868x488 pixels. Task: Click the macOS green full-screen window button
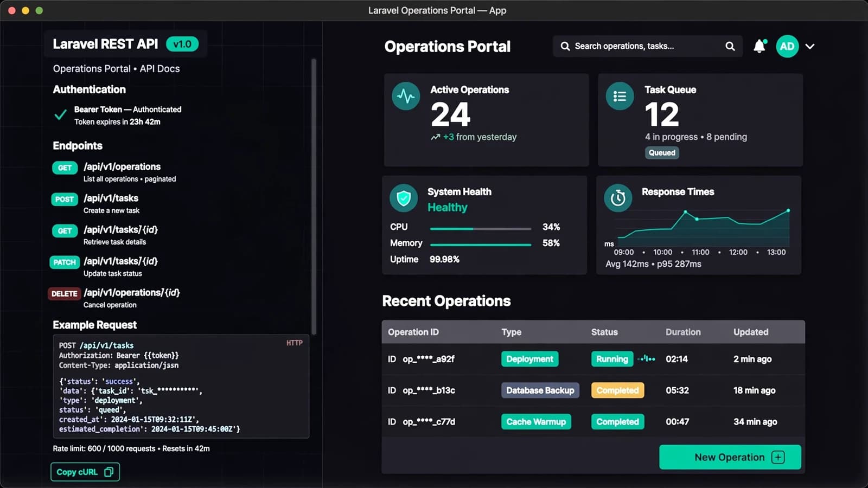click(x=39, y=10)
